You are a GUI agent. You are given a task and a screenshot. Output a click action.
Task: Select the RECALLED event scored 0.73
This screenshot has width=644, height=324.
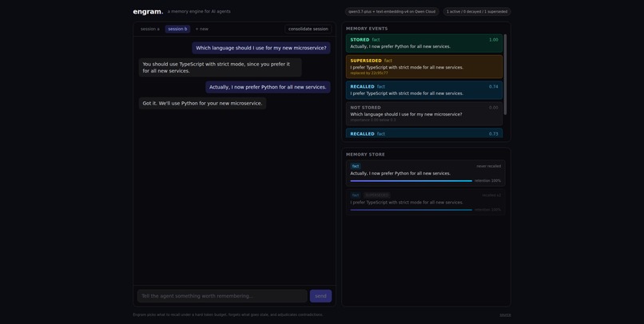coord(424,133)
